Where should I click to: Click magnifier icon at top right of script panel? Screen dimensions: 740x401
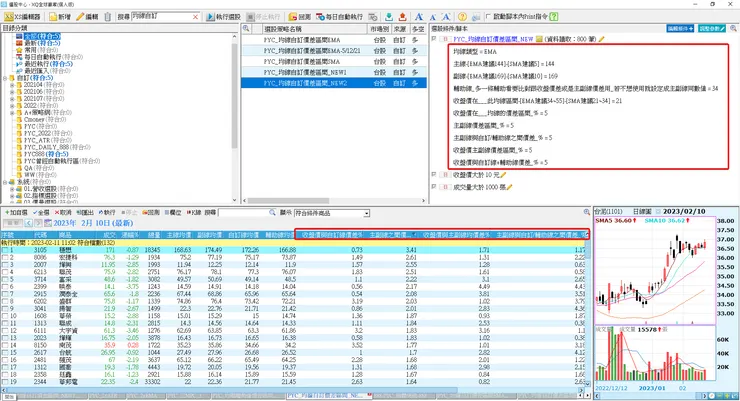pyautogui.click(x=733, y=29)
